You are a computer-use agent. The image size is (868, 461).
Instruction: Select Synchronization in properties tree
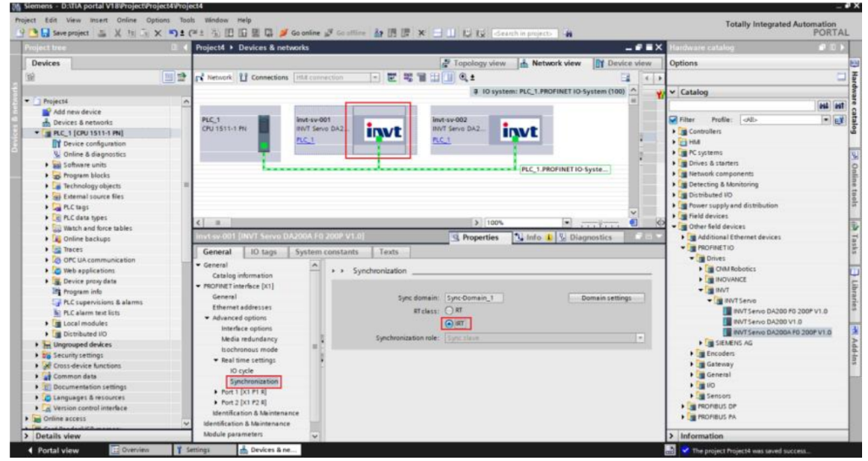click(x=254, y=381)
